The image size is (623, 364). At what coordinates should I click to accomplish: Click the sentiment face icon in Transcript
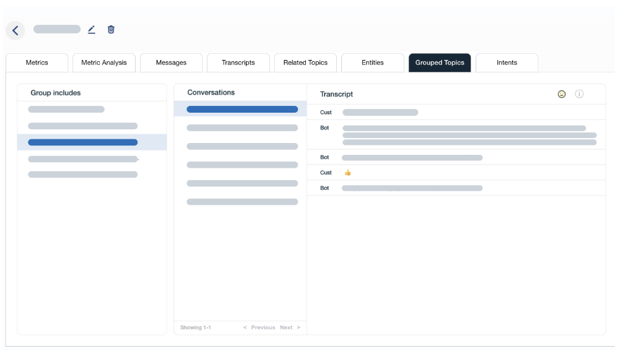562,94
